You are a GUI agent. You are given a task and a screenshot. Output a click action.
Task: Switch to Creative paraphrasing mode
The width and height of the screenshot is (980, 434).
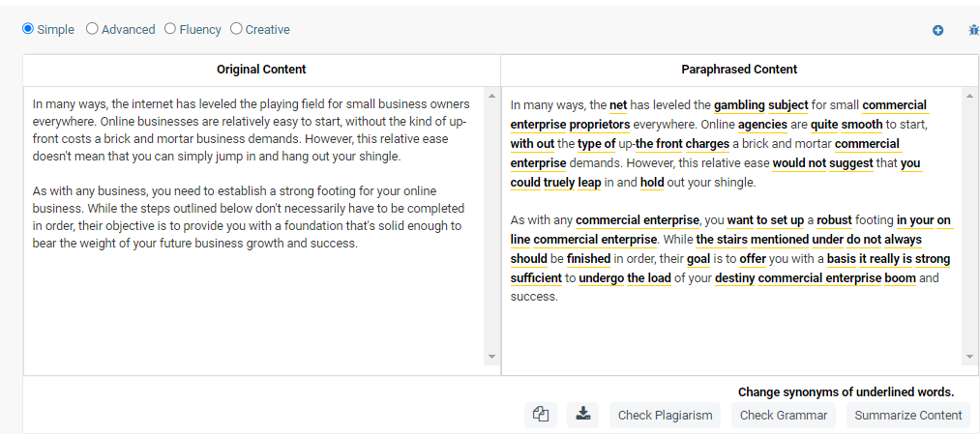(236, 29)
